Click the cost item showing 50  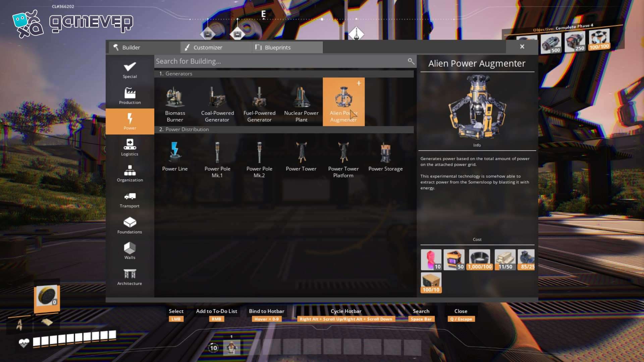pyautogui.click(x=454, y=260)
